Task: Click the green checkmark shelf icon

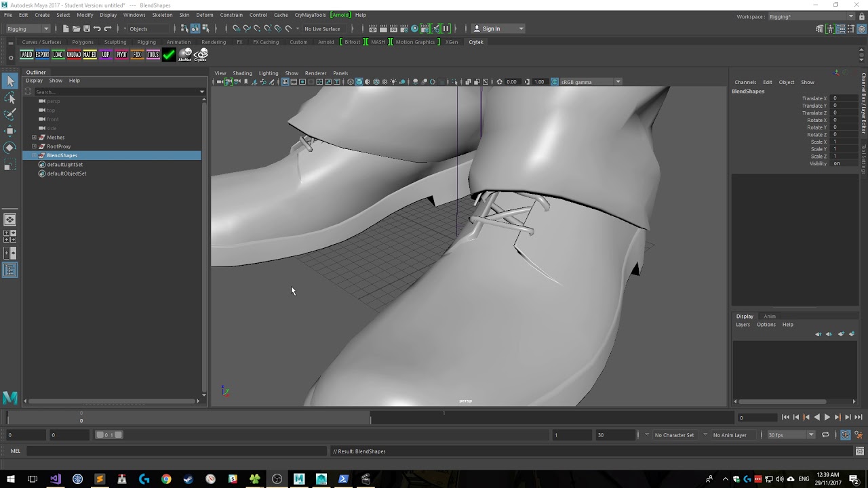Action: [169, 55]
